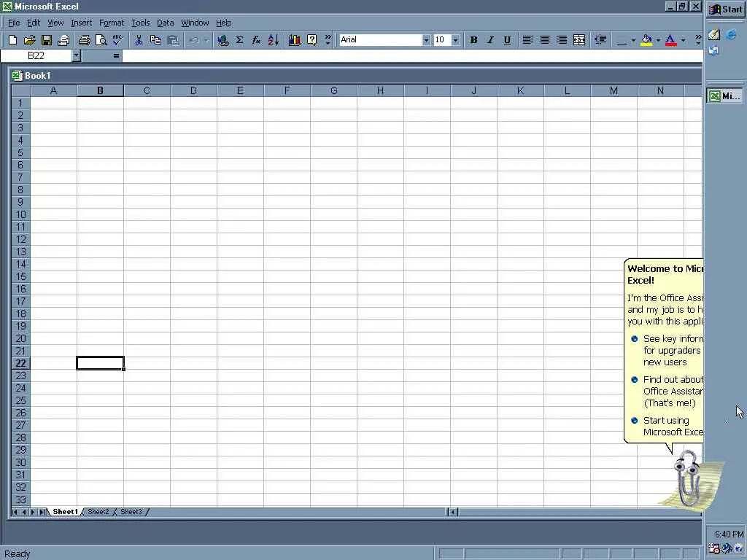Open Print Preview magnifier icon
This screenshot has width=747, height=560.
[101, 40]
